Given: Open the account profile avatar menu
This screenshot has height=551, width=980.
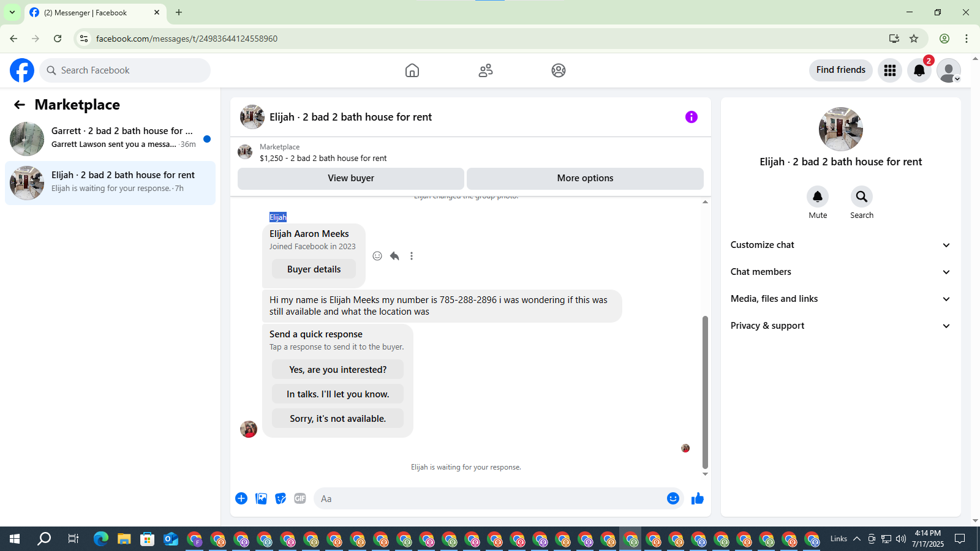Looking at the screenshot, I should (949, 70).
